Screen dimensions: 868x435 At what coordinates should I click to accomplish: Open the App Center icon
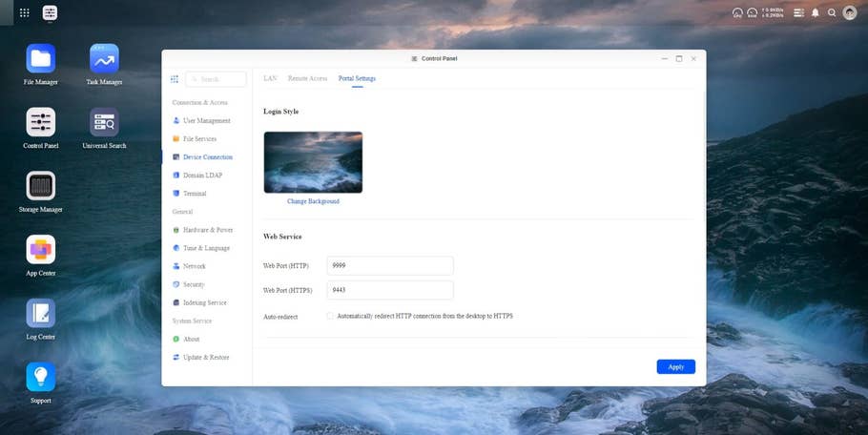pyautogui.click(x=41, y=250)
